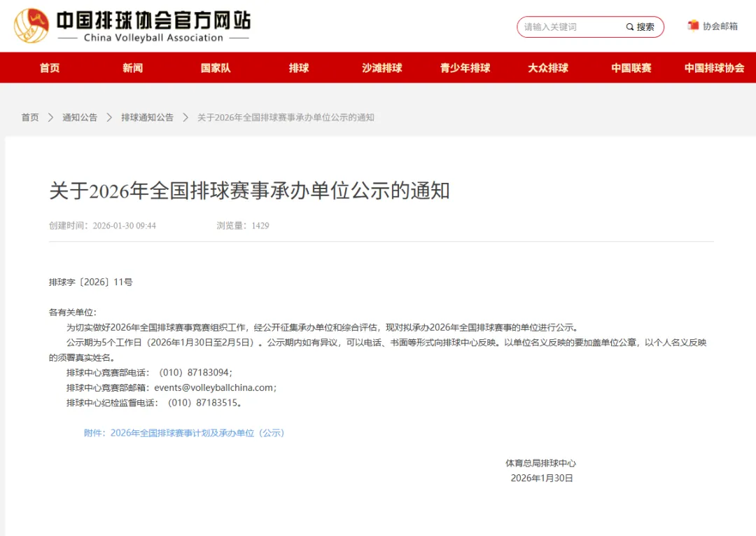Open the 协会邮箱 mailbox icon

point(693,25)
